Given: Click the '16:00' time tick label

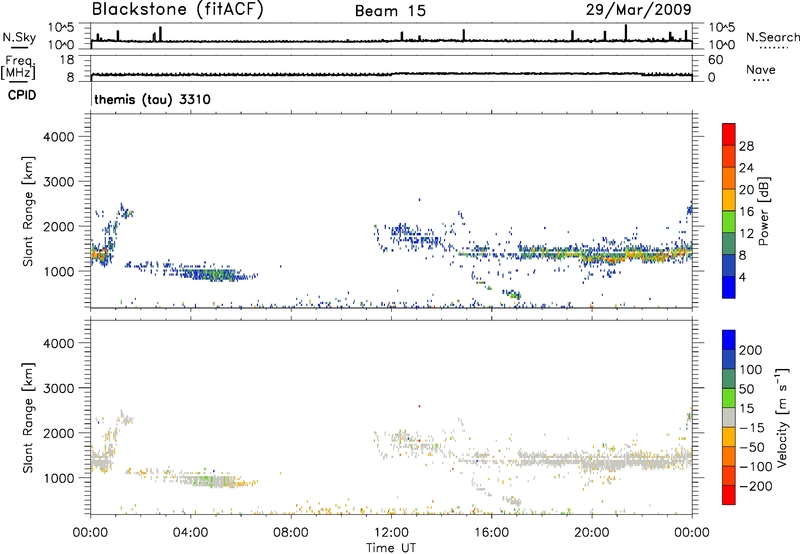Looking at the screenshot, I should pyautogui.click(x=491, y=533).
